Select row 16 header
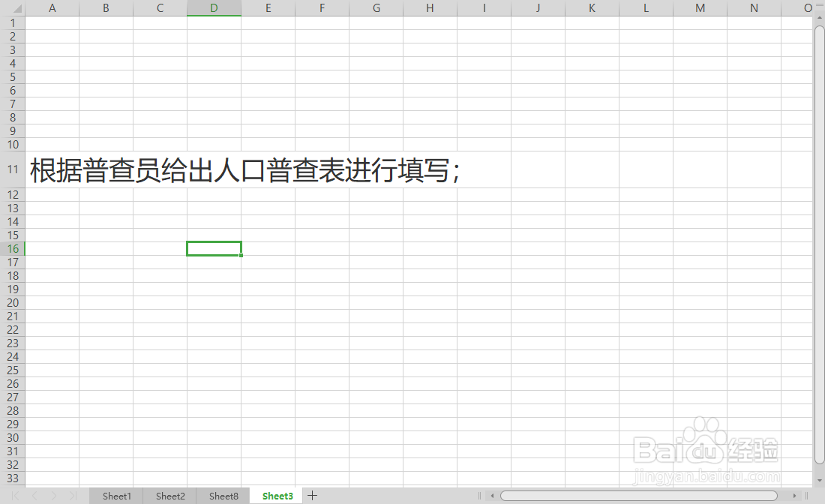The height and width of the screenshot is (504, 825). coord(13,248)
